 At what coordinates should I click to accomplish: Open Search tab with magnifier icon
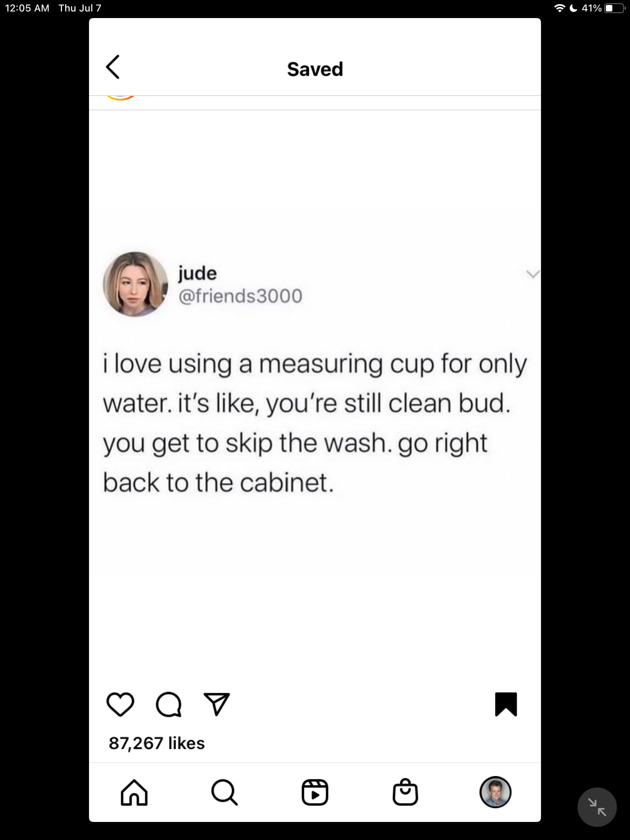coord(224,792)
